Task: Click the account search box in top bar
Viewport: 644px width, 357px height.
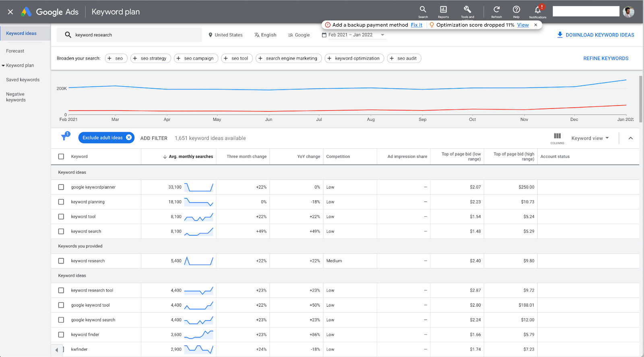Action: click(586, 11)
